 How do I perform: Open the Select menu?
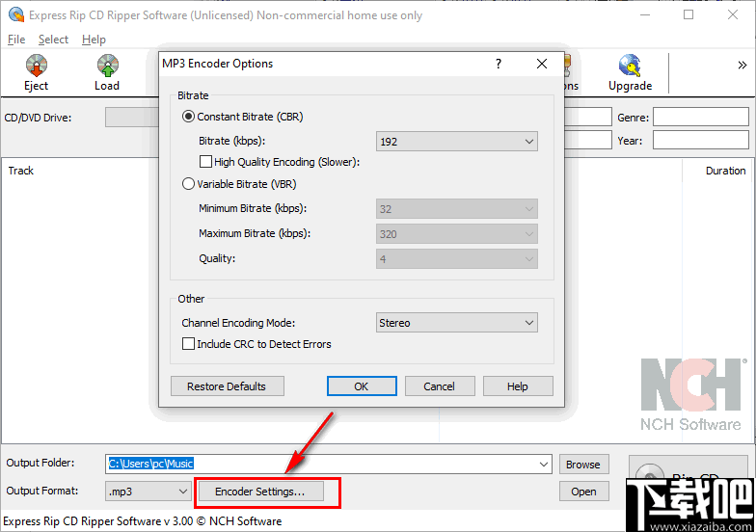tap(53, 40)
